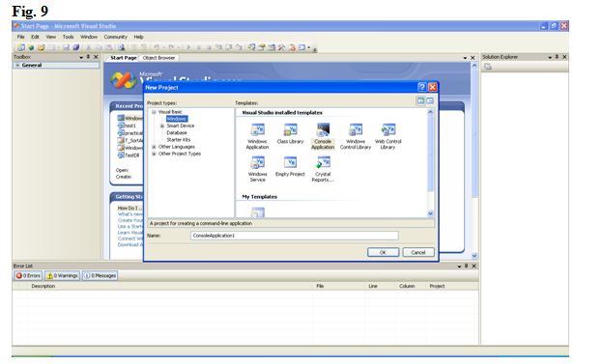Switch to the Start Page tab

[x=123, y=58]
